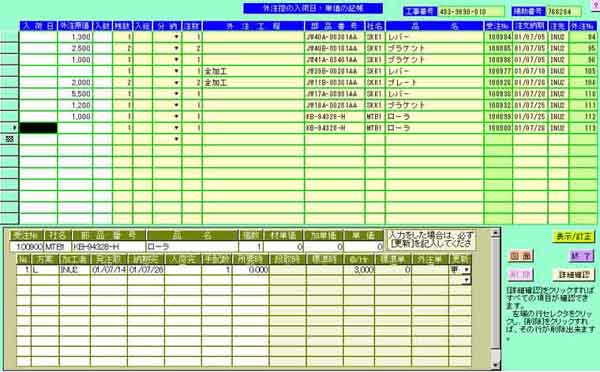This screenshot has height=372, width=600.
Task: Select the new-record asterisk row selector
Action: 10,139
